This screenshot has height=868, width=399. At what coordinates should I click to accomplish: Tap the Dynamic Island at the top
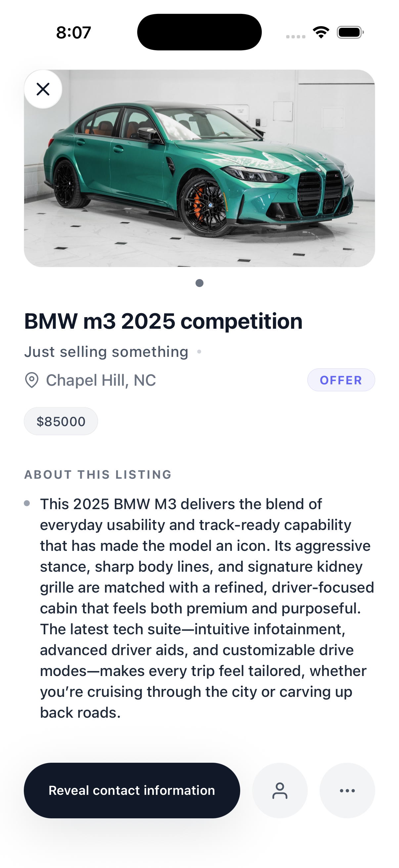(199, 32)
